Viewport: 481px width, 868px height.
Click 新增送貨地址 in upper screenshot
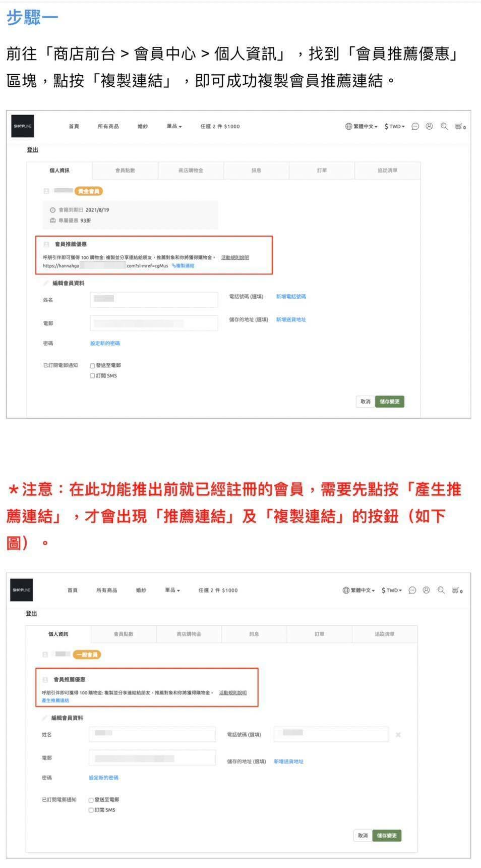[x=291, y=320]
